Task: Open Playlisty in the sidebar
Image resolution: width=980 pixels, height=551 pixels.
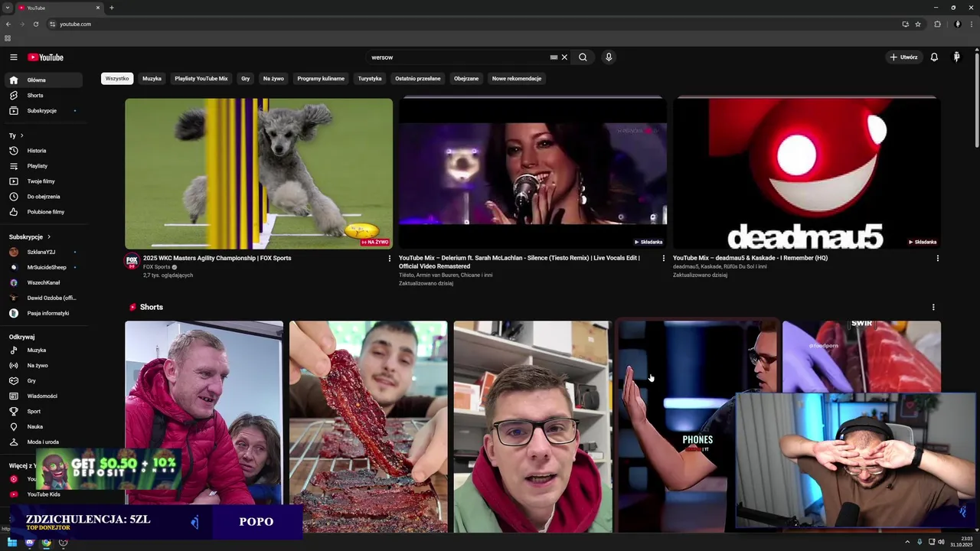Action: coord(44,165)
